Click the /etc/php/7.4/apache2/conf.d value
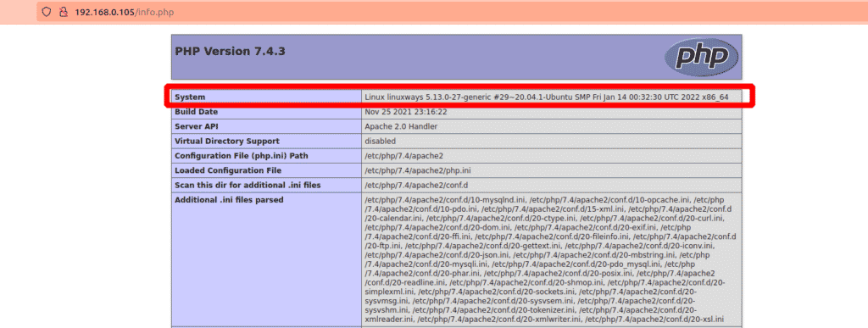 point(417,185)
